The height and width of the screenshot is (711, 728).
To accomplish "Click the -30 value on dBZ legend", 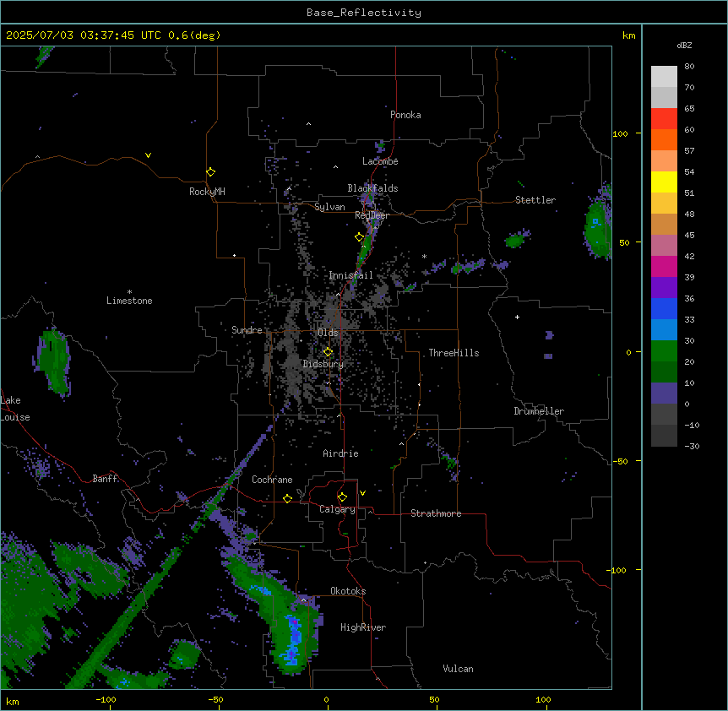I will pyautogui.click(x=692, y=446).
